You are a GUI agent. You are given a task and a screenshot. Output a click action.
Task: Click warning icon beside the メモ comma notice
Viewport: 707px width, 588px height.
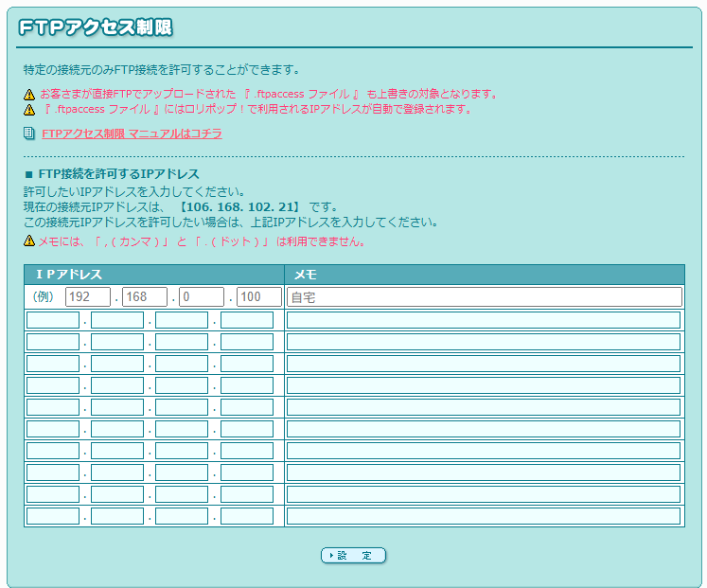click(x=28, y=241)
